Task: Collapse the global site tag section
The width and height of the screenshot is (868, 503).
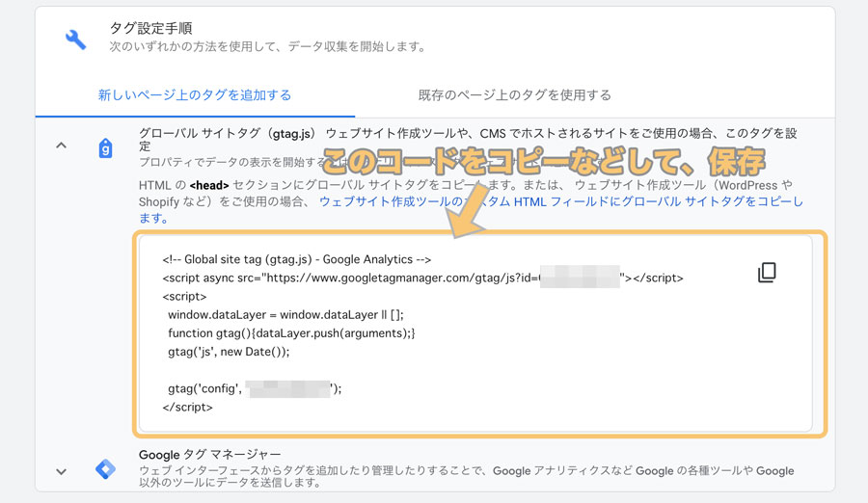Action: (62, 146)
